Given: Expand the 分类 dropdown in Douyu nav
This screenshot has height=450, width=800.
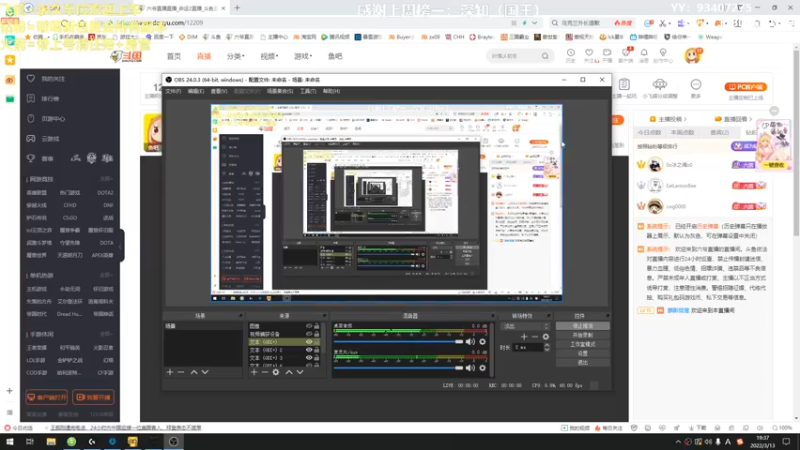Looking at the screenshot, I should click(235, 56).
